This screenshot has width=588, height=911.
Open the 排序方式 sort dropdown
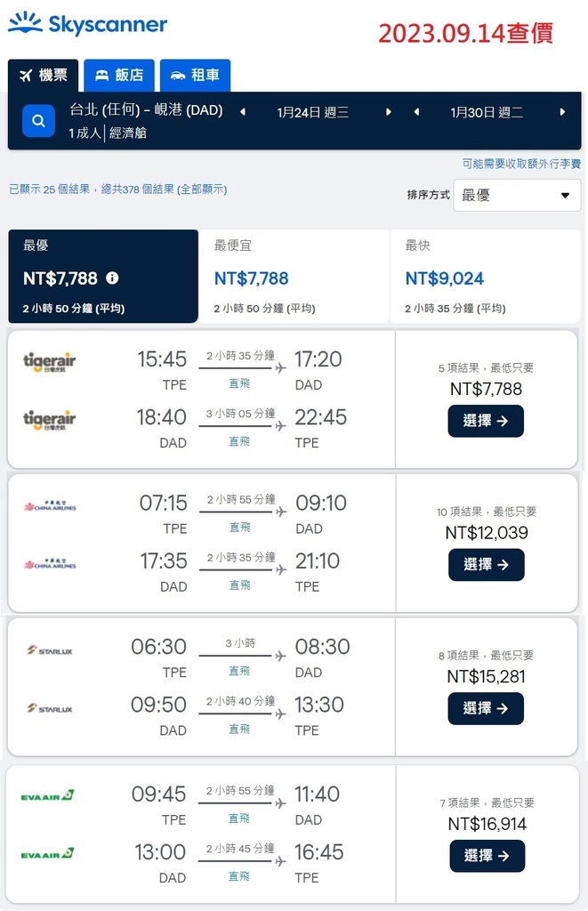(x=517, y=195)
